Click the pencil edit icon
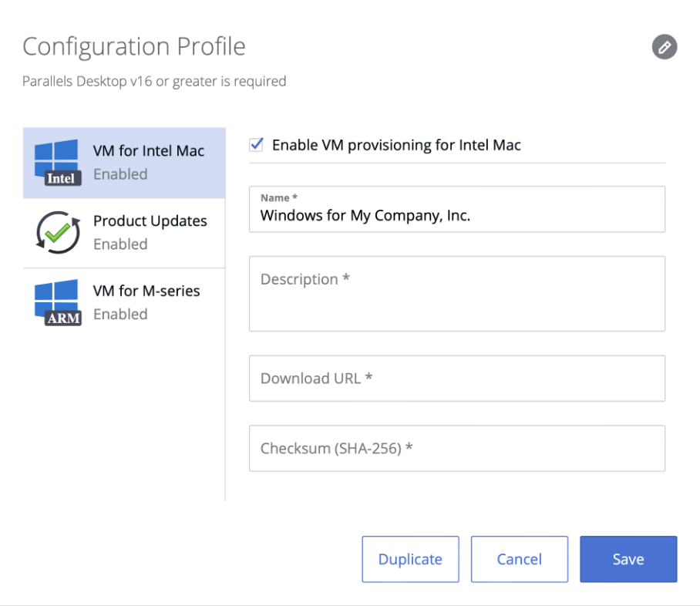Image resolution: width=700 pixels, height=606 pixels. click(x=665, y=47)
